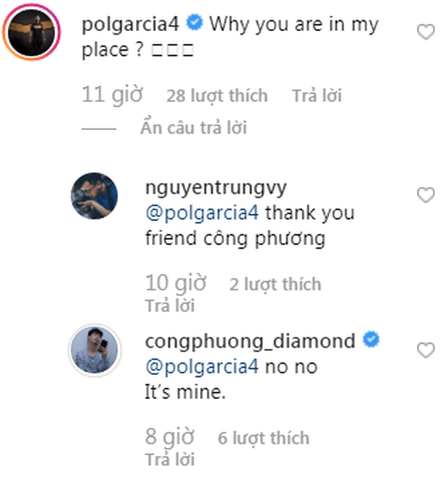Image resolution: width=448 pixels, height=495 pixels.
Task: Click the verified badge next to polgarcia4
Action: pos(194,24)
